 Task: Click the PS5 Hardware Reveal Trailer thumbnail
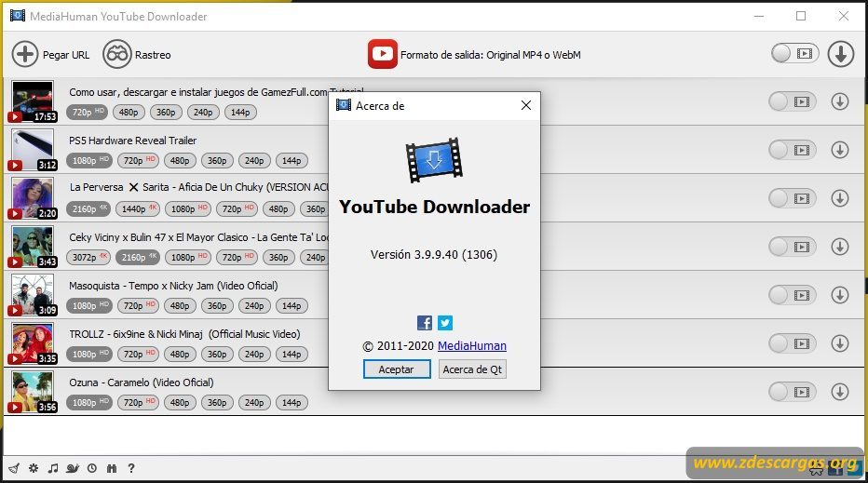click(x=33, y=149)
